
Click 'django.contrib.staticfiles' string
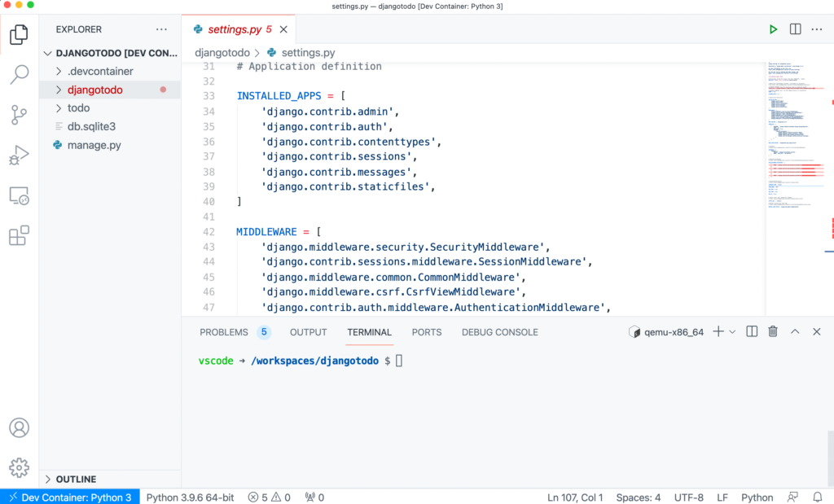click(345, 187)
